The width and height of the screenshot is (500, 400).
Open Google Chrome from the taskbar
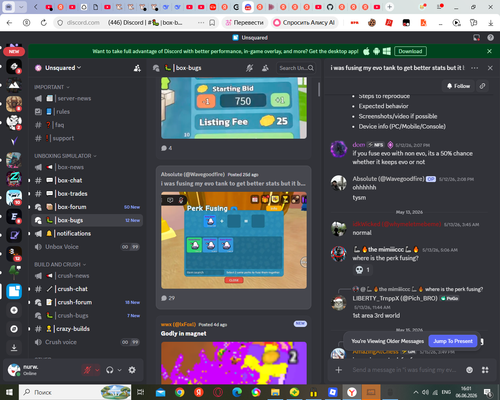pyautogui.click(x=179, y=392)
